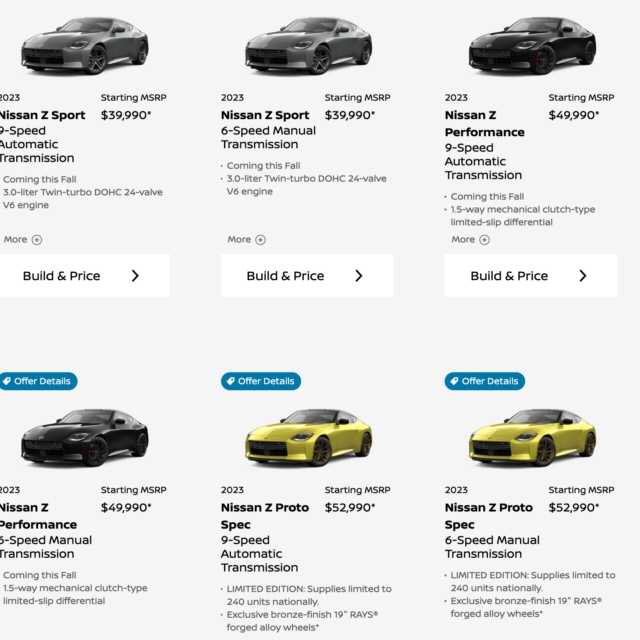Expand More details for Performance 9-Speed Automatic
The height and width of the screenshot is (640, 640).
coord(470,240)
